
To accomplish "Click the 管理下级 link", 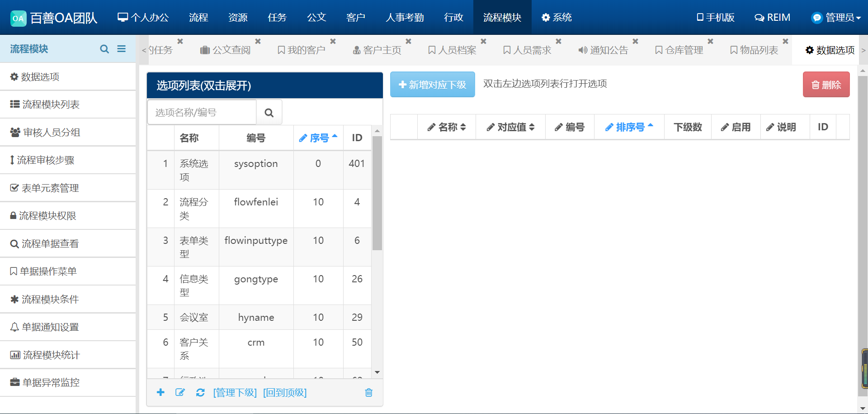I will pyautogui.click(x=235, y=392).
